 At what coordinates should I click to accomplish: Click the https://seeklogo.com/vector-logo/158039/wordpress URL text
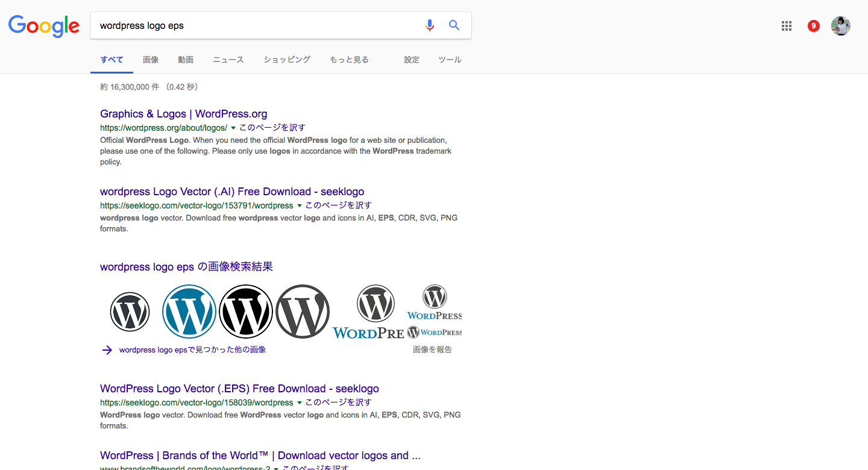[x=197, y=403]
